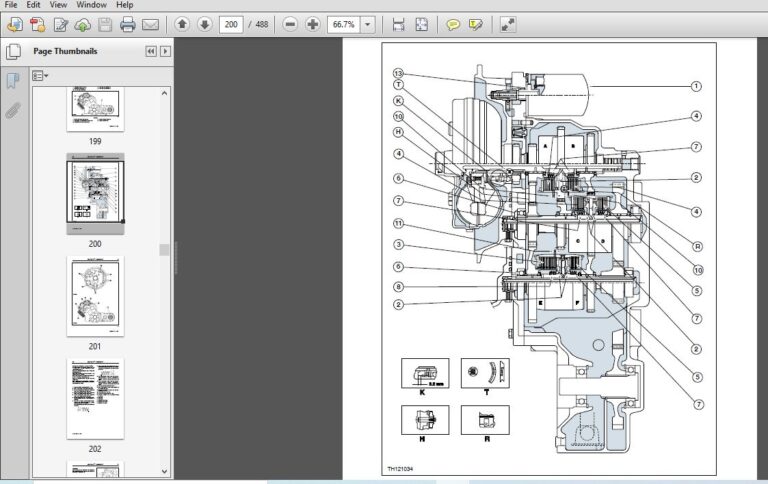Click callout number 3 on diagram
This screenshot has height=484, width=768.
tap(398, 244)
